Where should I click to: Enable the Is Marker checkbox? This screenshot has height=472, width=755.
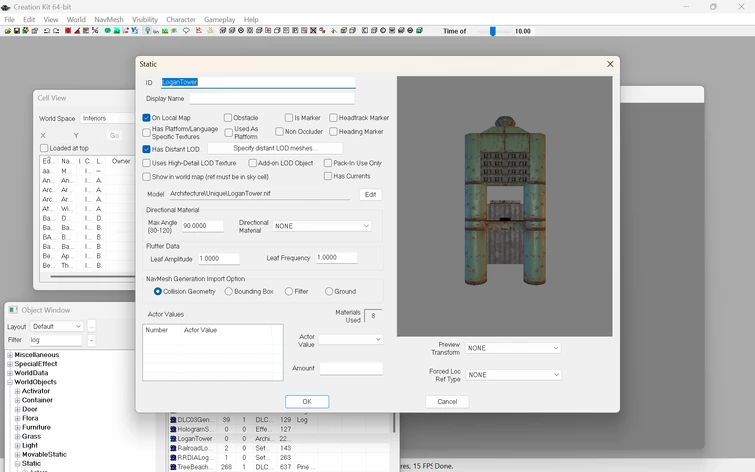[289, 118]
